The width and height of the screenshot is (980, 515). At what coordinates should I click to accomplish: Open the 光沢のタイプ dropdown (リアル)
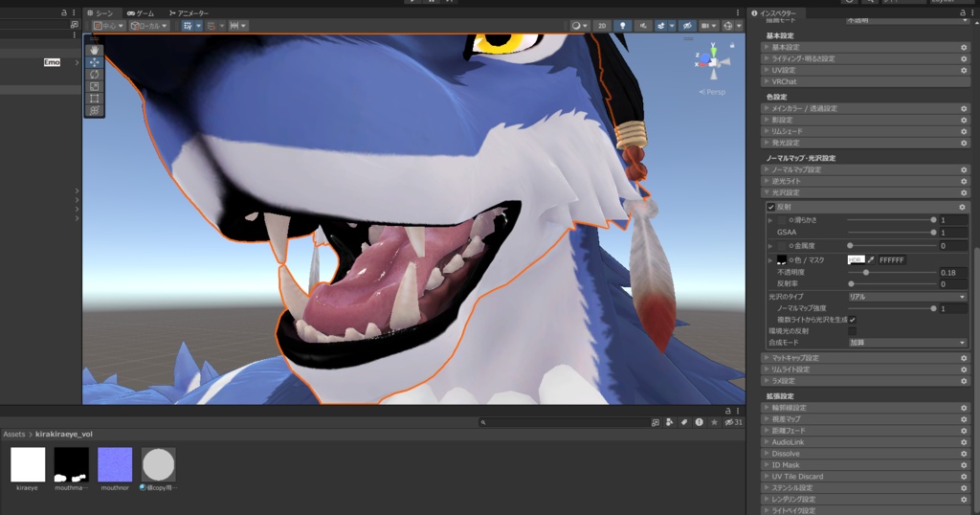coord(907,297)
